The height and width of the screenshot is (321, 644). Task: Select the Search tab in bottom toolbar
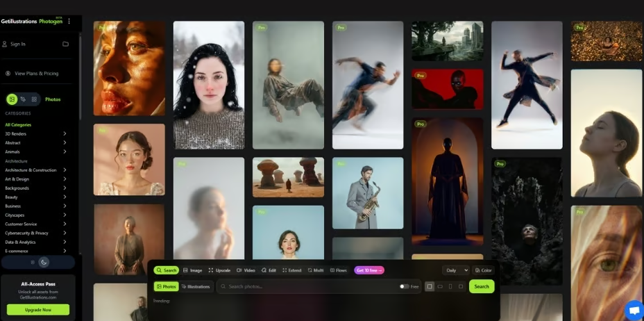pos(167,270)
